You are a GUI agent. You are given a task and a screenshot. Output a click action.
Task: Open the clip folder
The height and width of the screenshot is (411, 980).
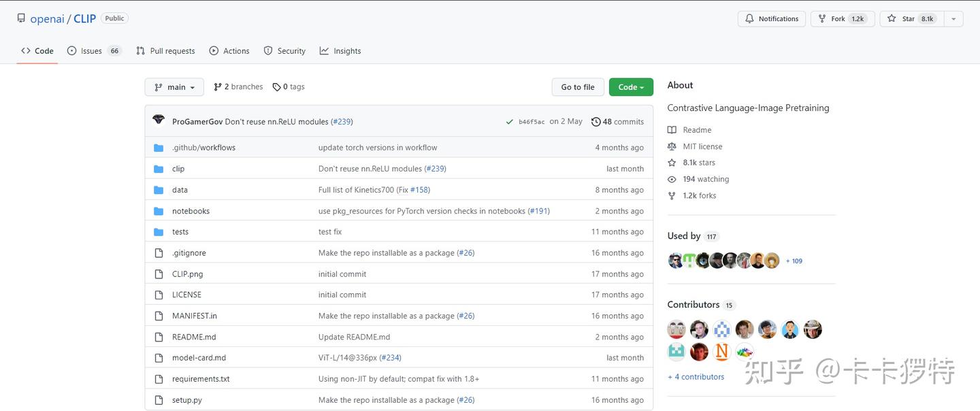(x=178, y=169)
